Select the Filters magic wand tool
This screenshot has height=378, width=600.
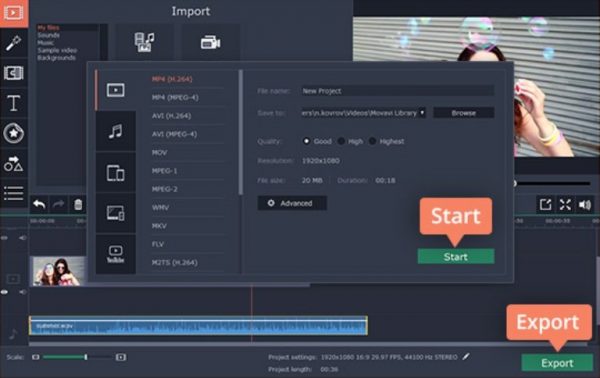coord(14,43)
